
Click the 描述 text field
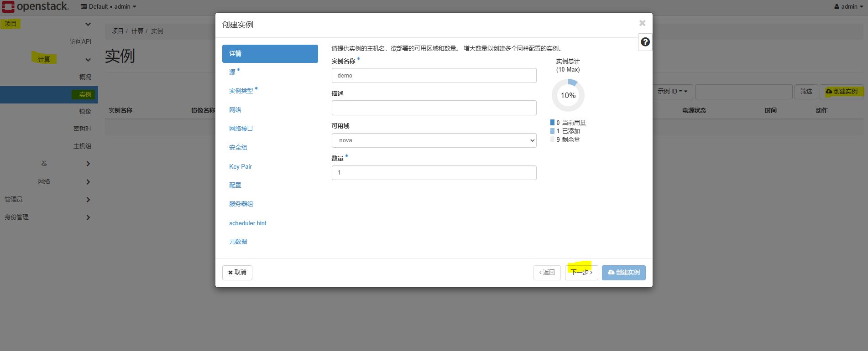click(434, 108)
